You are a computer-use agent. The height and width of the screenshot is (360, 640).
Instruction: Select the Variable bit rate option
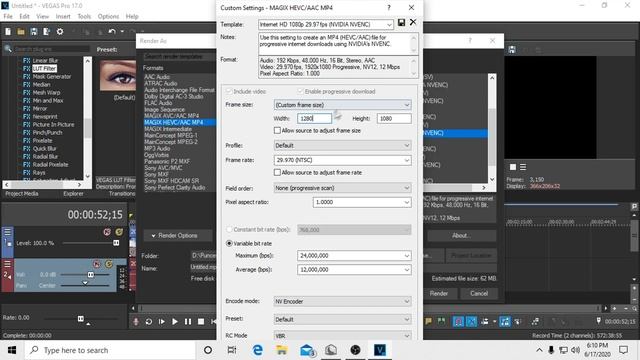tap(229, 243)
